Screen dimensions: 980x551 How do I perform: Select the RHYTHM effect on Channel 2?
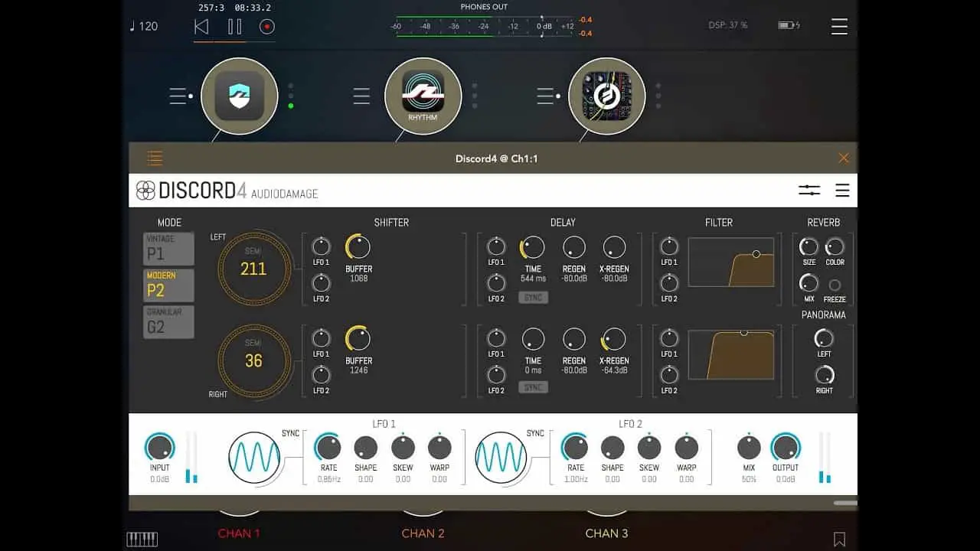tap(423, 96)
